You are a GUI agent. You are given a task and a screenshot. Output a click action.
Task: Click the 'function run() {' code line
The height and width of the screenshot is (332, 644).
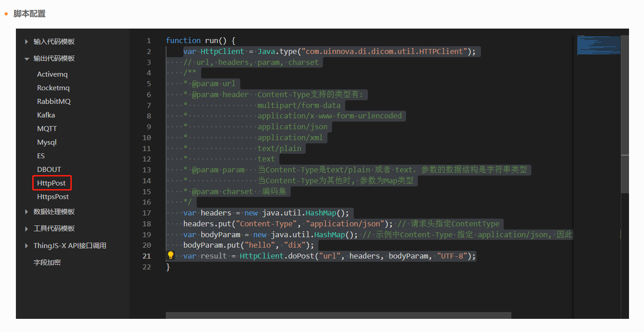tap(200, 40)
